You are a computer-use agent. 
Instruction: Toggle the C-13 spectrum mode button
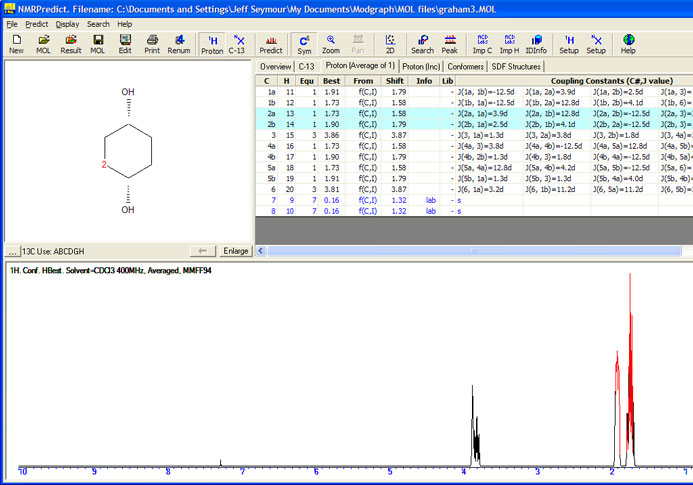tap(238, 43)
